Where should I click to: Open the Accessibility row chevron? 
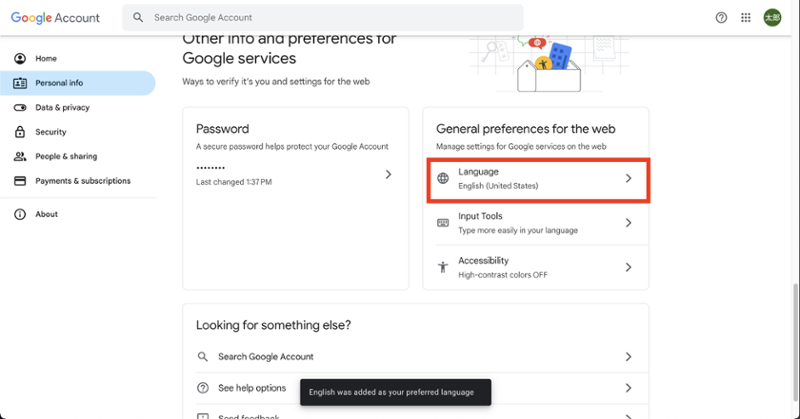628,267
